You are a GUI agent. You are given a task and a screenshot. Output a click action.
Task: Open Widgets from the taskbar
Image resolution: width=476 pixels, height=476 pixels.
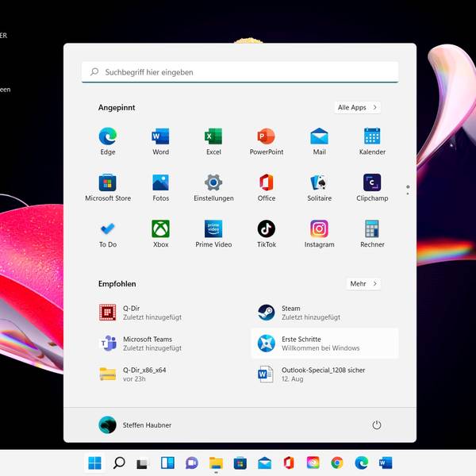point(167,463)
